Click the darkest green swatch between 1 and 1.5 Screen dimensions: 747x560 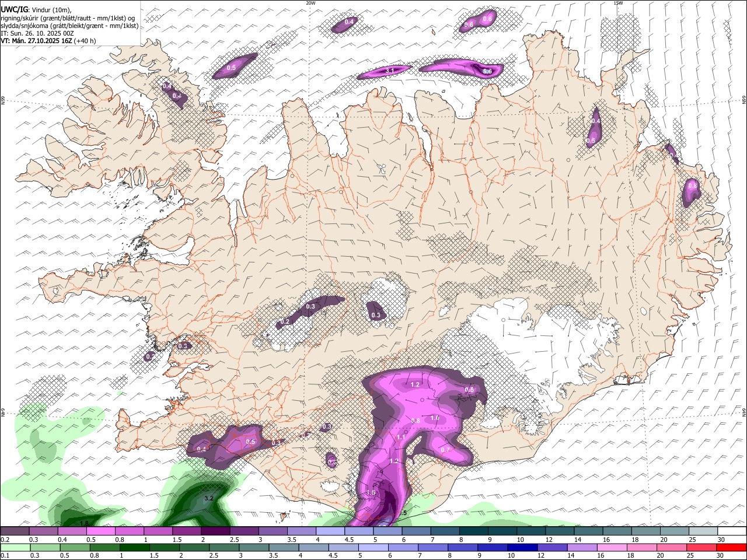(x=134, y=547)
